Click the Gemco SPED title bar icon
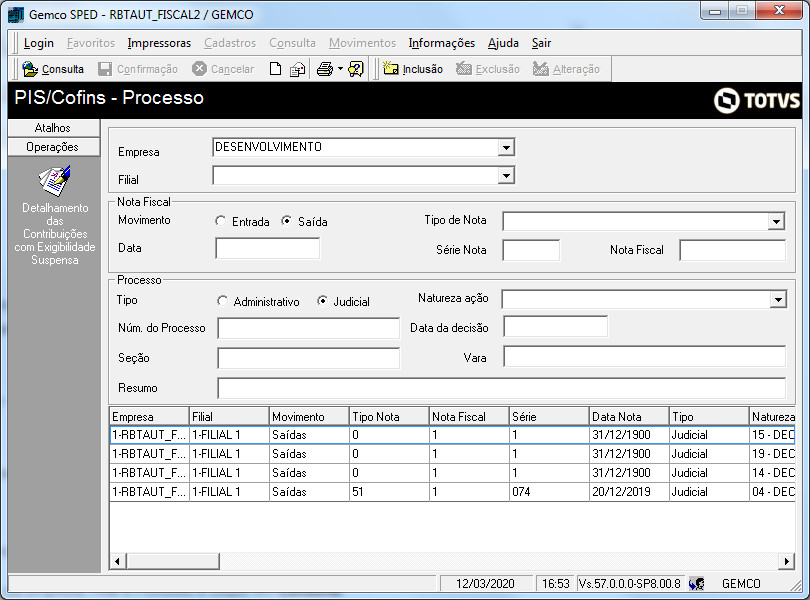The width and height of the screenshot is (810, 600). click(16, 14)
